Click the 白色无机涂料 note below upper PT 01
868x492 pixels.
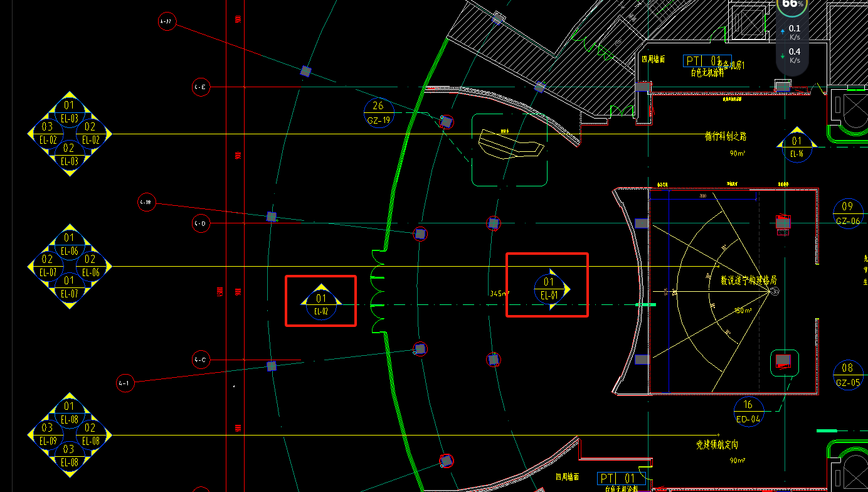(707, 73)
